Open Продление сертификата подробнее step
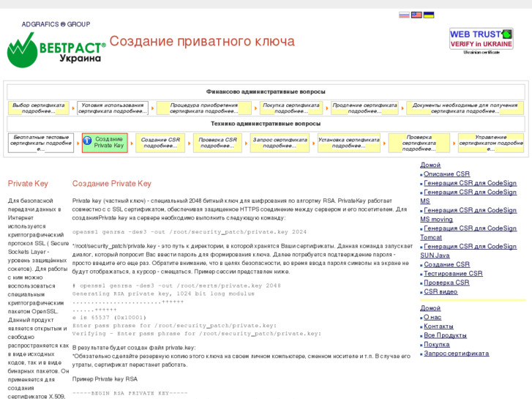532x399 pixels. [x=364, y=108]
